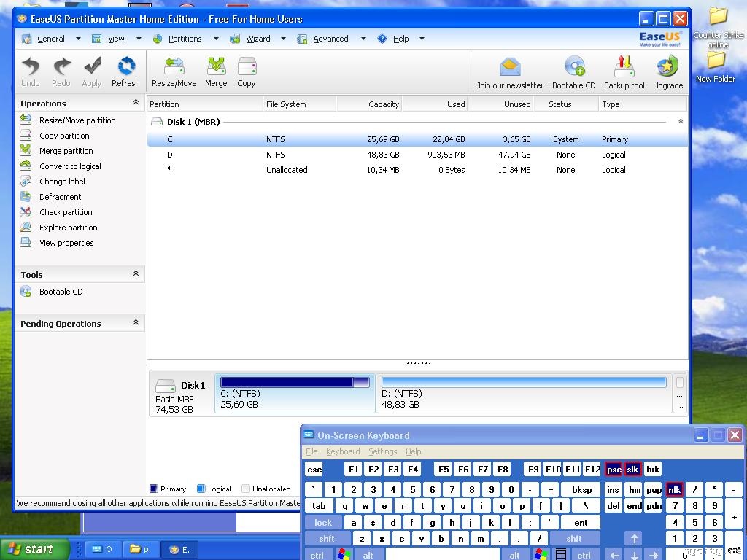Open the View menu dropdown arrow
This screenshot has width=747, height=560.
coord(139,39)
